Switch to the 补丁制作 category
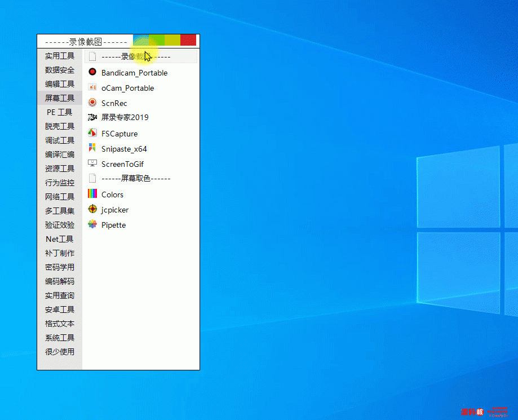Screen dimensions: 518x420 coord(60,253)
